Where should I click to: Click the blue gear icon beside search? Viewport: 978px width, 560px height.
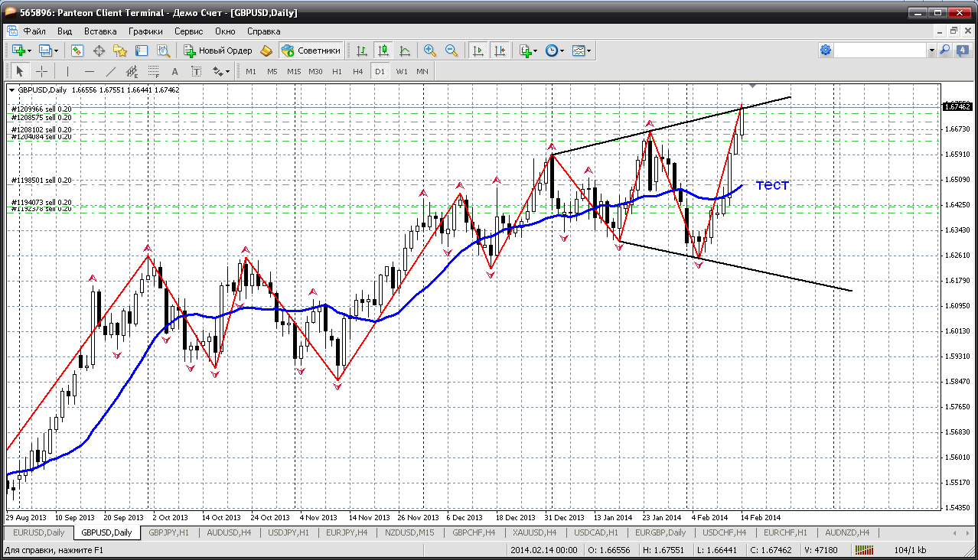825,50
